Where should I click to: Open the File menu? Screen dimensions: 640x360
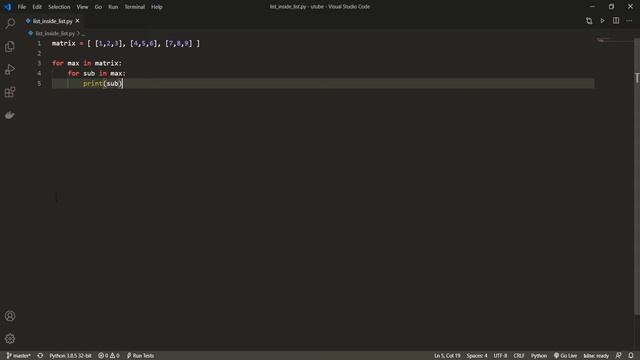tap(22, 7)
